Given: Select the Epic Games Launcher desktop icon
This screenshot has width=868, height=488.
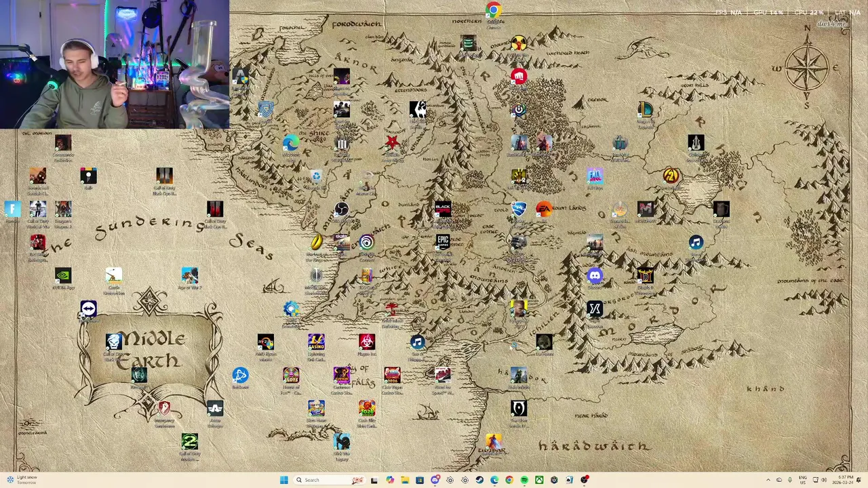Looking at the screenshot, I should click(x=443, y=243).
